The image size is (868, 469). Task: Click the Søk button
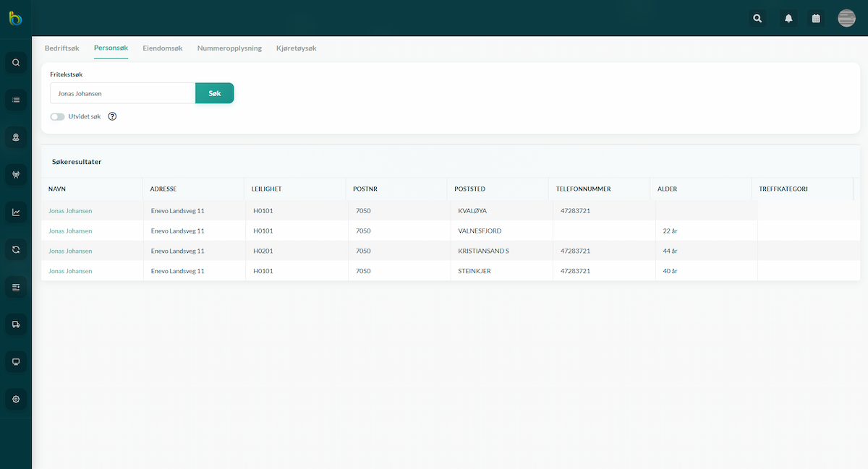(215, 93)
